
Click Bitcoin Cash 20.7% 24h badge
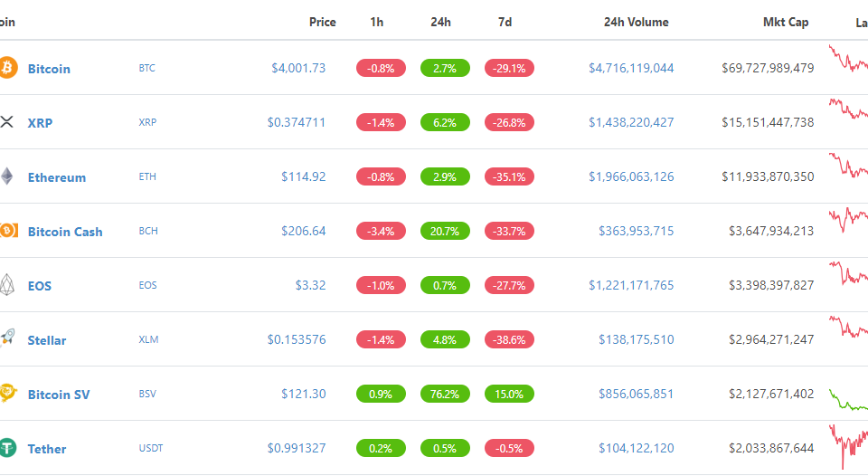coord(445,231)
